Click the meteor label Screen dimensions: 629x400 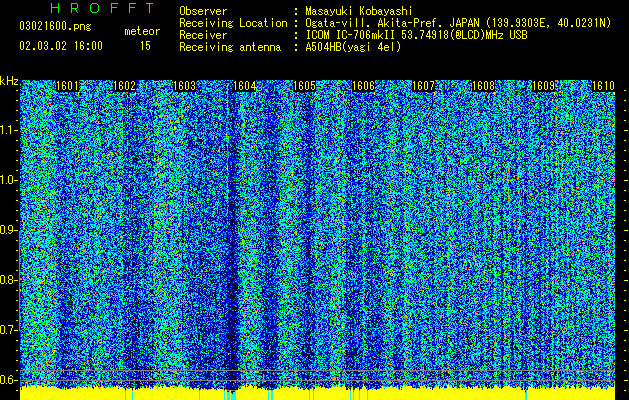(x=142, y=31)
